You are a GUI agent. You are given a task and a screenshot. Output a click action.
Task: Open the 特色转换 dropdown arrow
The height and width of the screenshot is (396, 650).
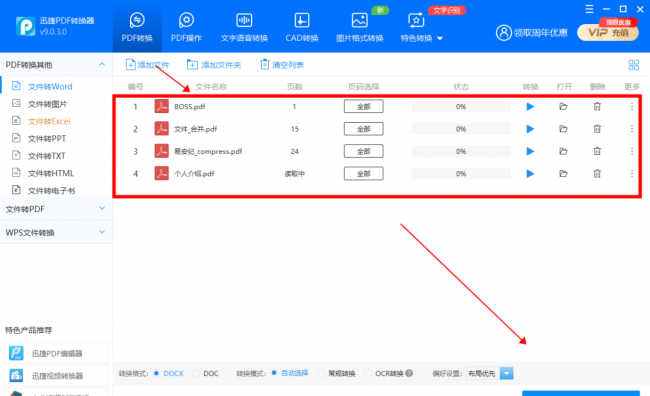(440, 39)
